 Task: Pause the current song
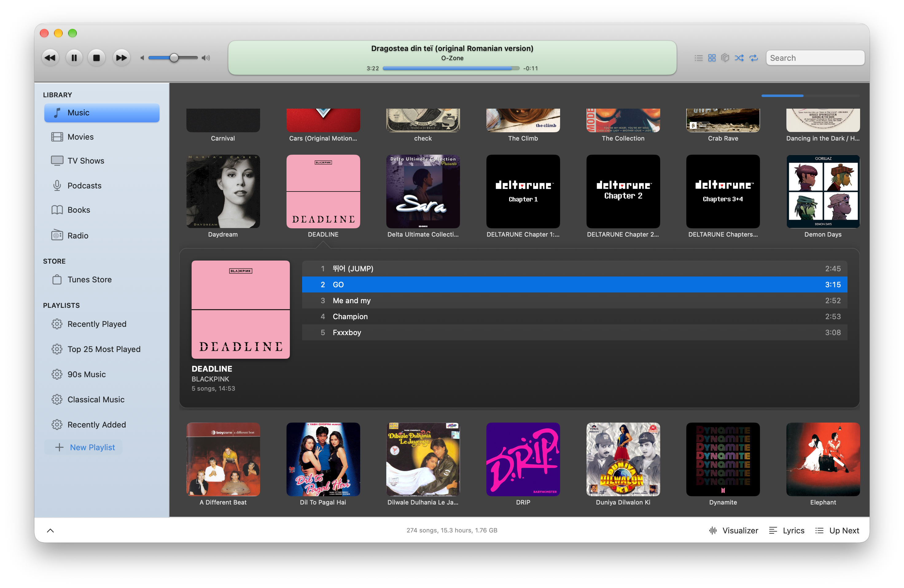74,58
